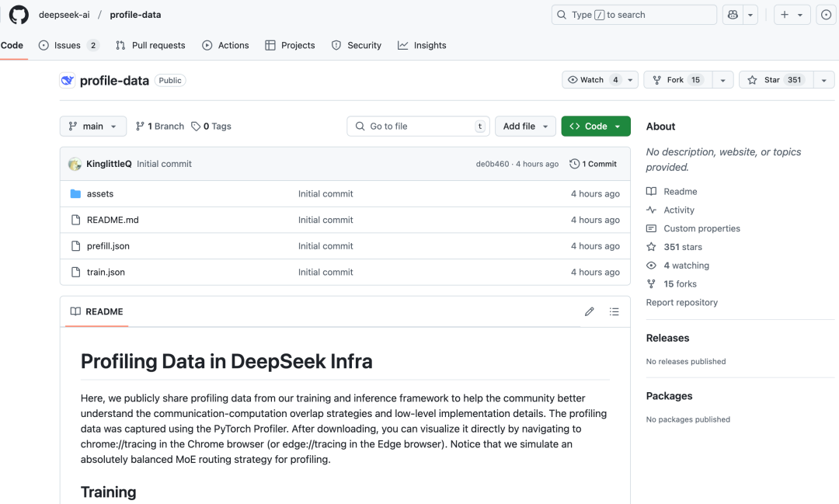This screenshot has width=839, height=504.
Task: Switch to the Pull requests tab
Action: point(151,46)
